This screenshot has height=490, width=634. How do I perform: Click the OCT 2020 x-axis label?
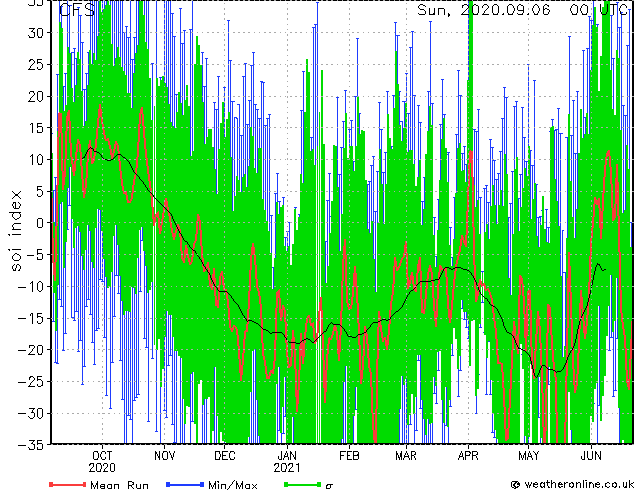102,462
